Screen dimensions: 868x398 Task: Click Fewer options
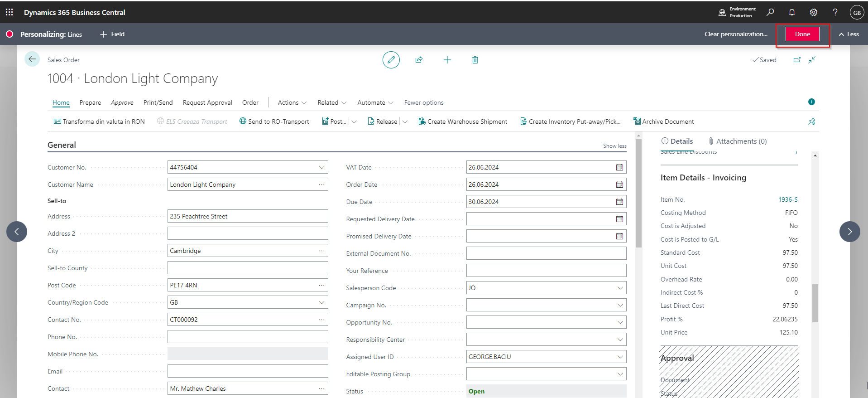tap(424, 102)
